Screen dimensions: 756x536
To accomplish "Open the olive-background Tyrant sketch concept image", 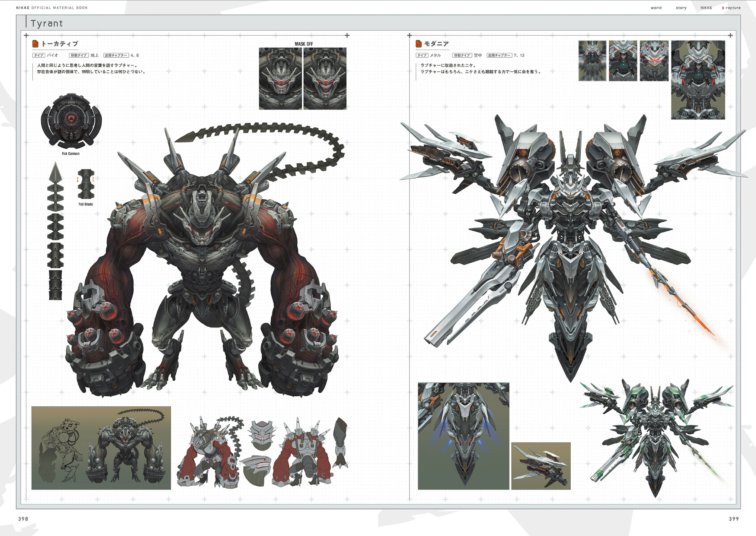I will click(101, 448).
